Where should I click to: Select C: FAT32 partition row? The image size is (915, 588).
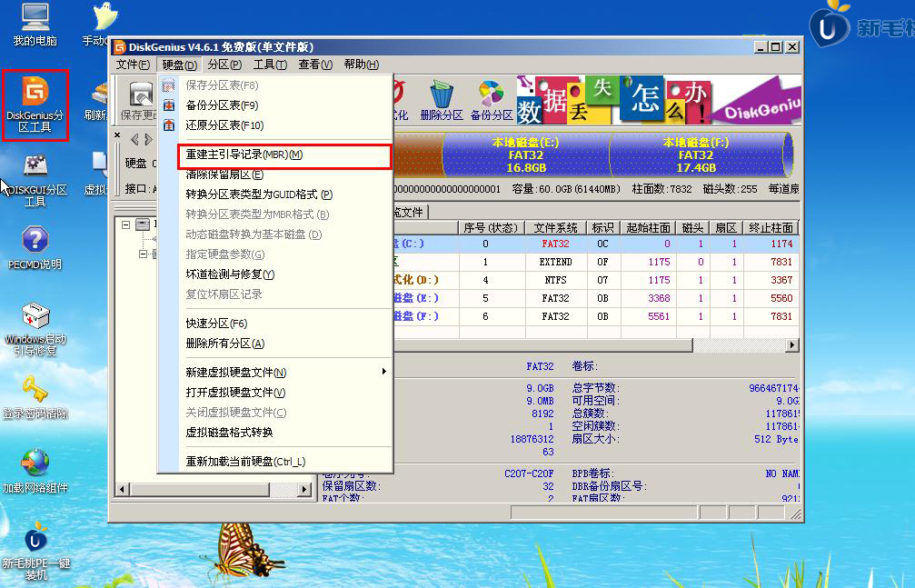[x=595, y=244]
